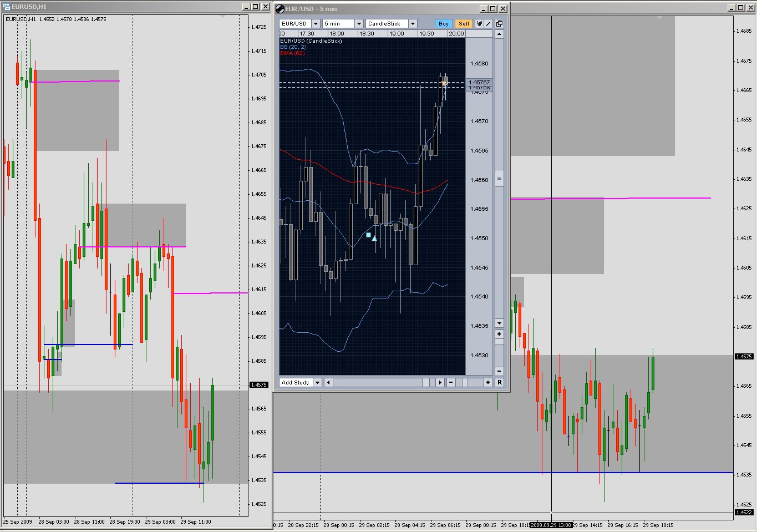The image size is (757, 532).
Task: Click the 29 Sep 06:15 label on right chart axis
Action: (445, 525)
